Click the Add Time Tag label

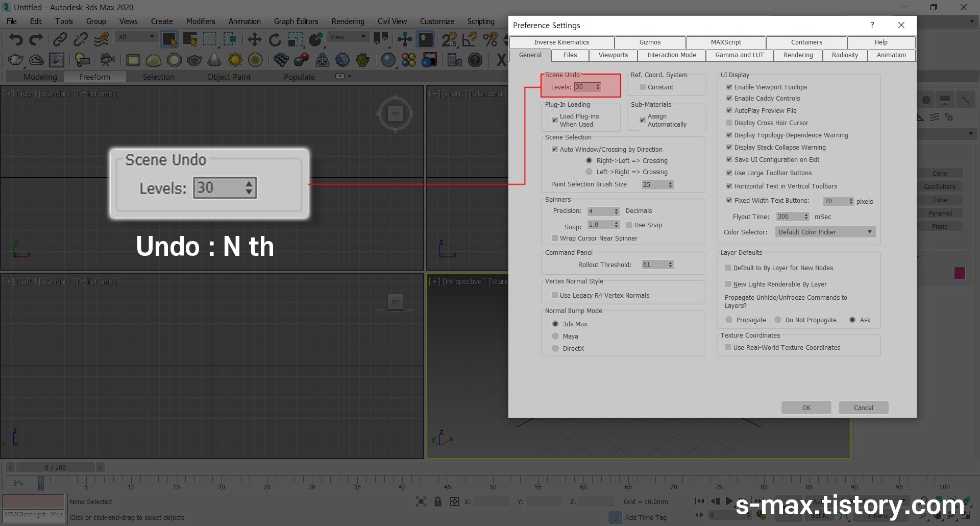646,517
